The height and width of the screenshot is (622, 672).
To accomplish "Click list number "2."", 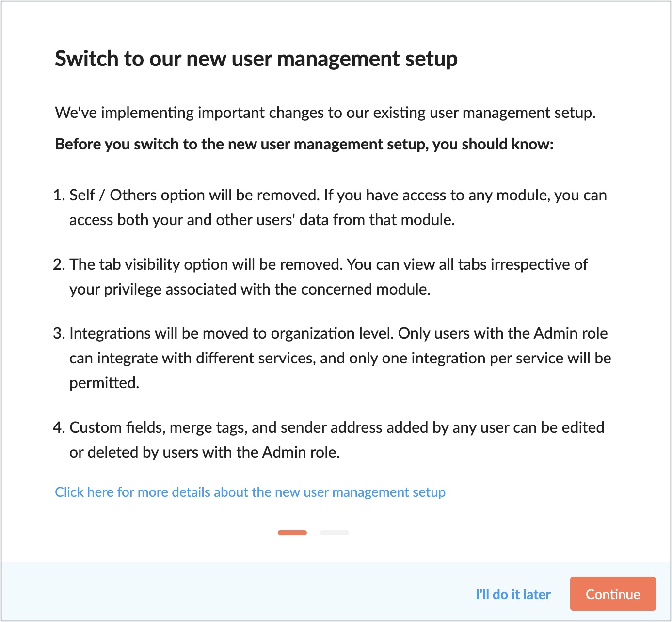I will [x=59, y=264].
